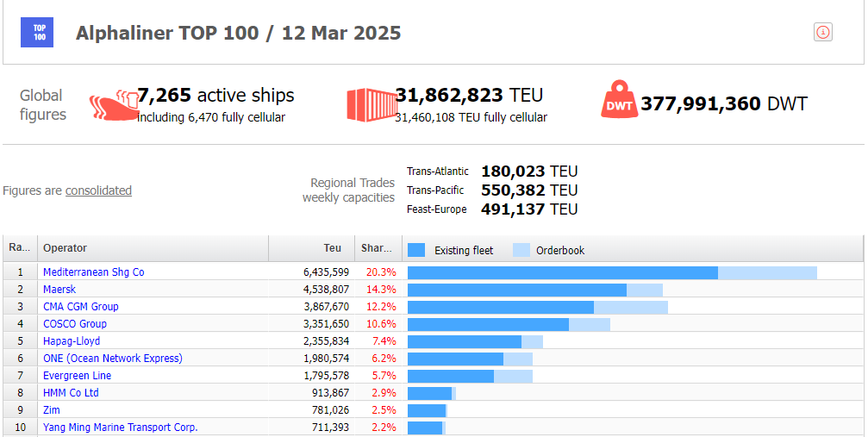Viewport: 868px width, 437px height.
Task: Click the Yang Ming Marine Transport Corp. link
Action: [x=120, y=427]
